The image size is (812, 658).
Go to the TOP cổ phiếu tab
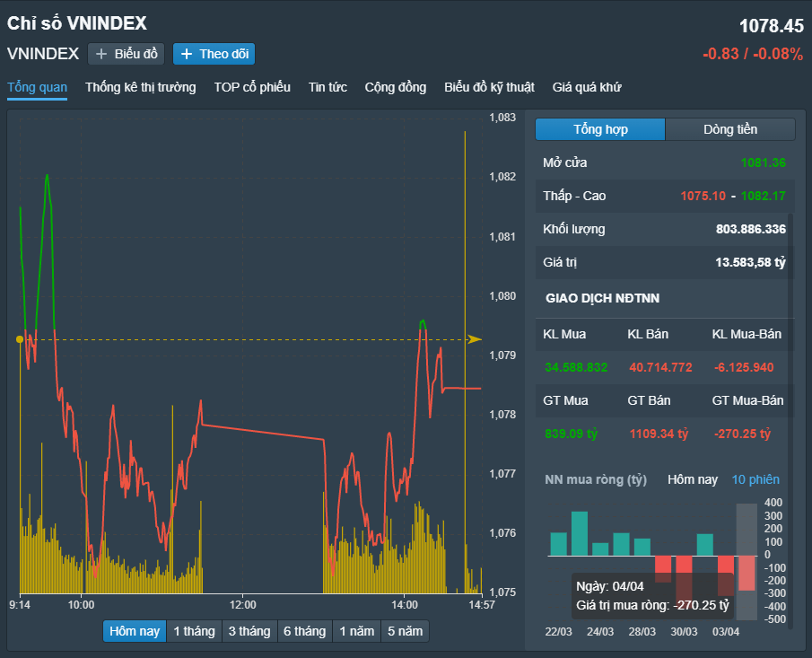252,87
